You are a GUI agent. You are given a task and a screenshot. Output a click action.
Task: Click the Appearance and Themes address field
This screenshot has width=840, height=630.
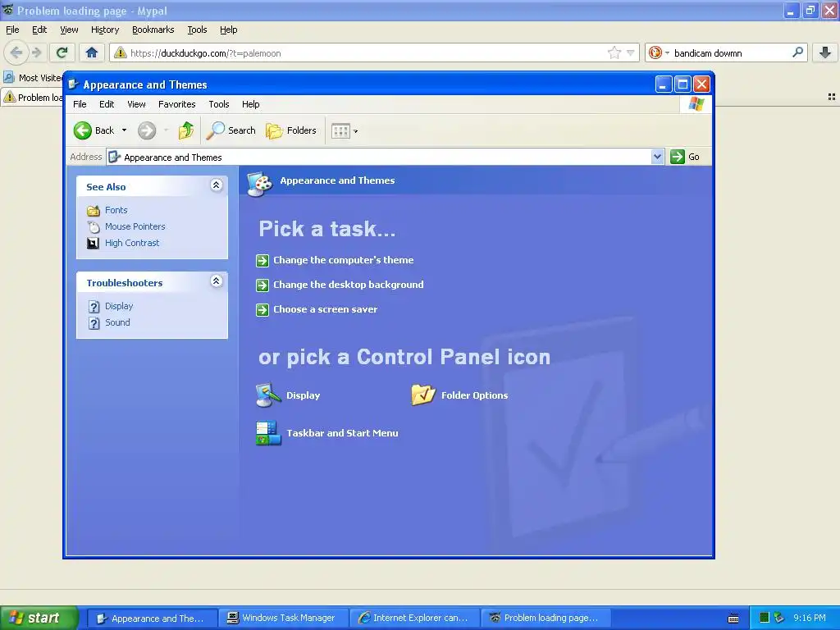coord(379,157)
